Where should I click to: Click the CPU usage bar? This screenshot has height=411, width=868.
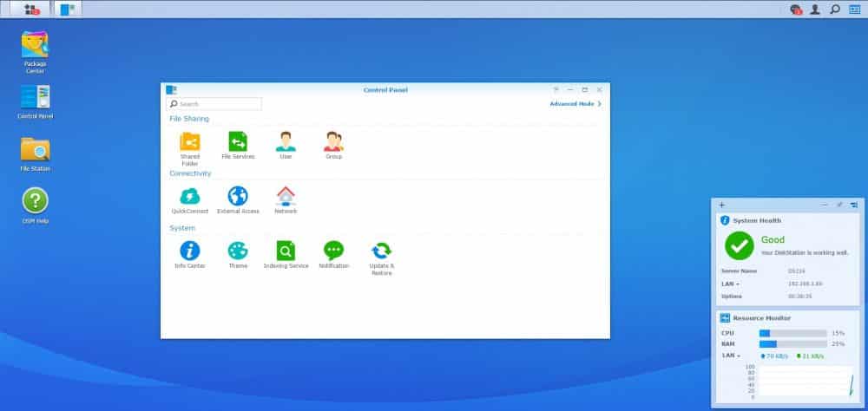[792, 333]
